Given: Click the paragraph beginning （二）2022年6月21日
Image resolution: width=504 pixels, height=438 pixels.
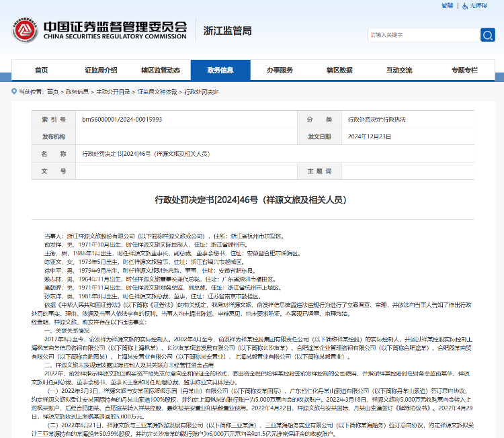Looking at the screenshot, I should (253, 430).
